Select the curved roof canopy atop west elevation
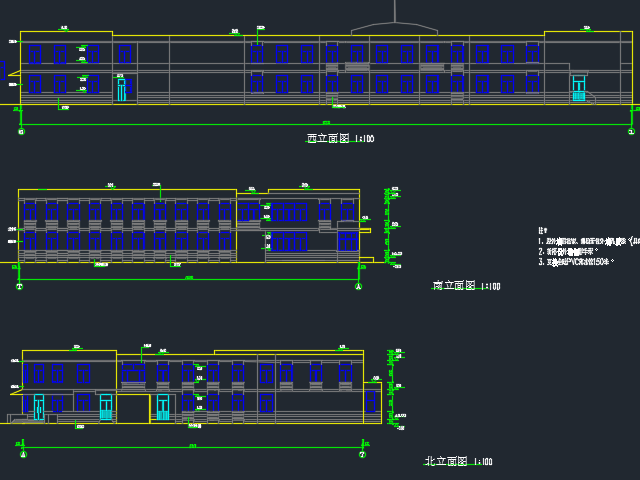This screenshot has width=640, height=480. [395, 27]
